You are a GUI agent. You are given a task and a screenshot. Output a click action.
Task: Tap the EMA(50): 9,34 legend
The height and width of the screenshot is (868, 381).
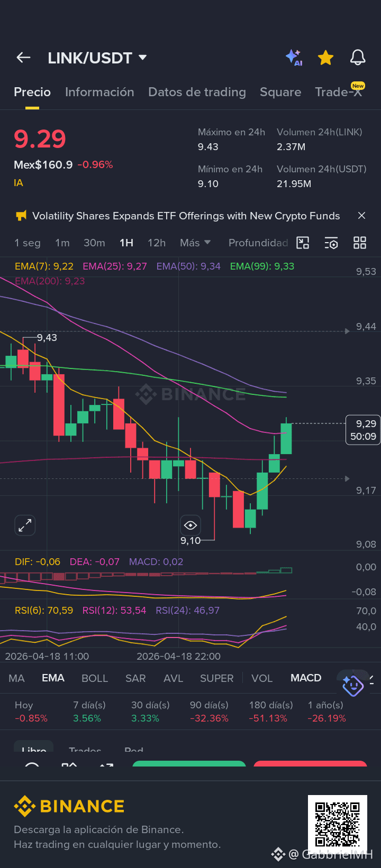coord(188,266)
